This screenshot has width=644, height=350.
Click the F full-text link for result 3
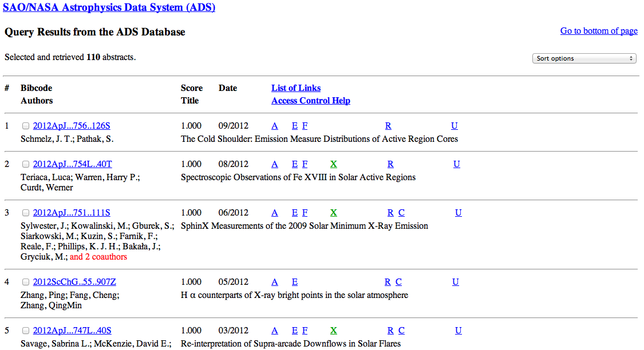click(x=305, y=213)
